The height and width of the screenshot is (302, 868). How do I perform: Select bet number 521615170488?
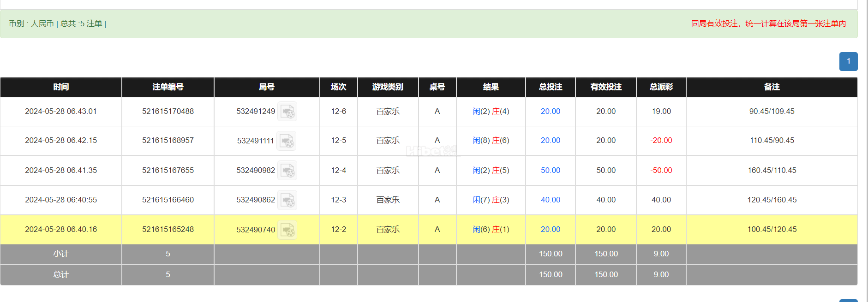pyautogui.click(x=168, y=112)
